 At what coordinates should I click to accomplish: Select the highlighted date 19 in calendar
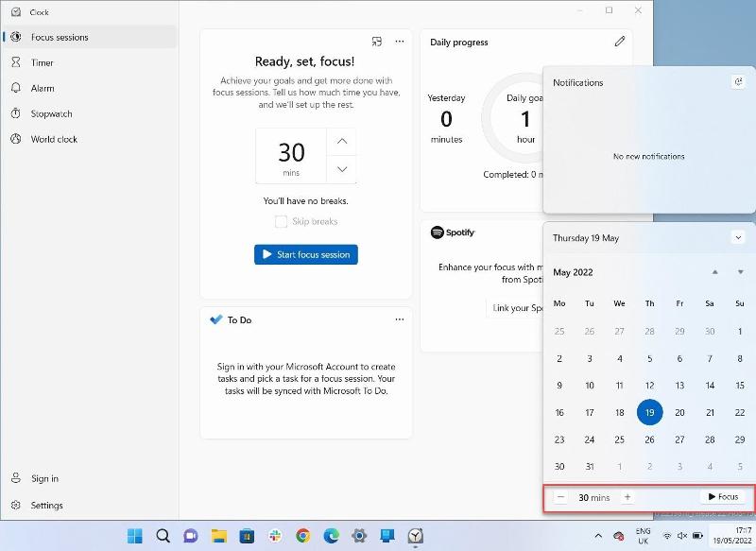point(649,413)
